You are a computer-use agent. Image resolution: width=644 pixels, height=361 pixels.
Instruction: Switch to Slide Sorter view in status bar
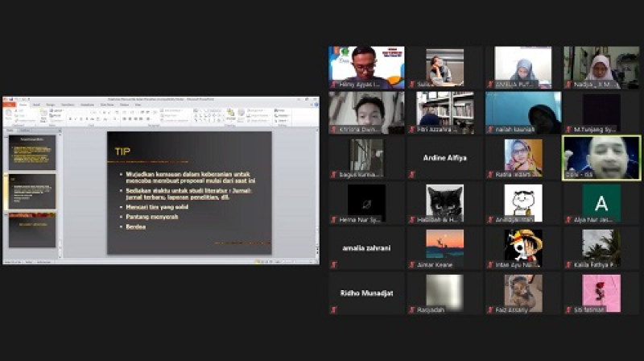tap(262, 261)
